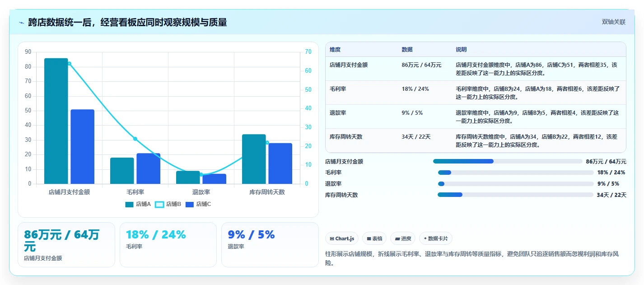Click the x-axis label 店铺月支付金额
Viewport: 644px width, 285px height.
tap(69, 192)
